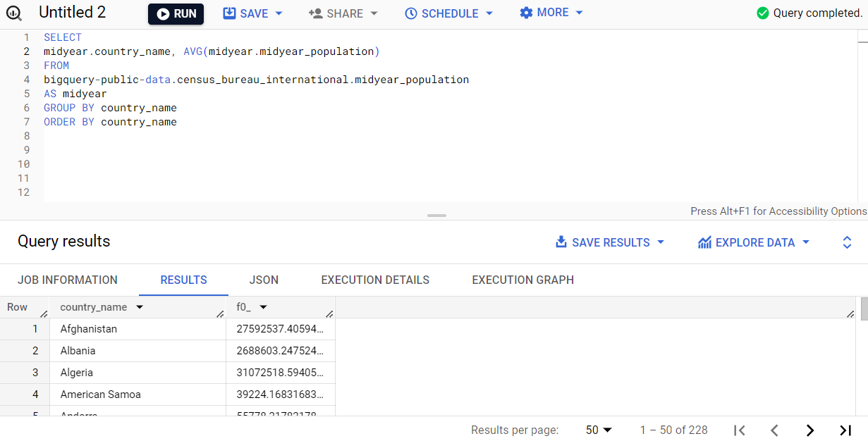
Task: Open the SAVE RESULTS dropdown
Action: [610, 242]
